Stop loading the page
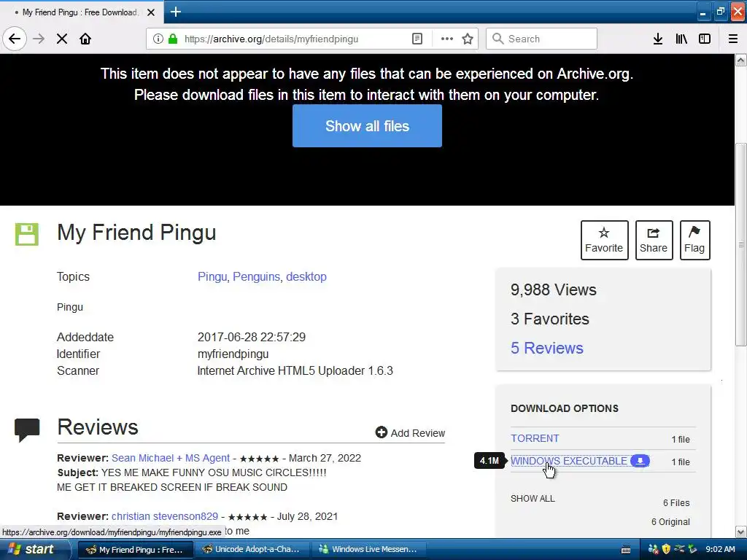The width and height of the screenshot is (747, 560). click(62, 39)
